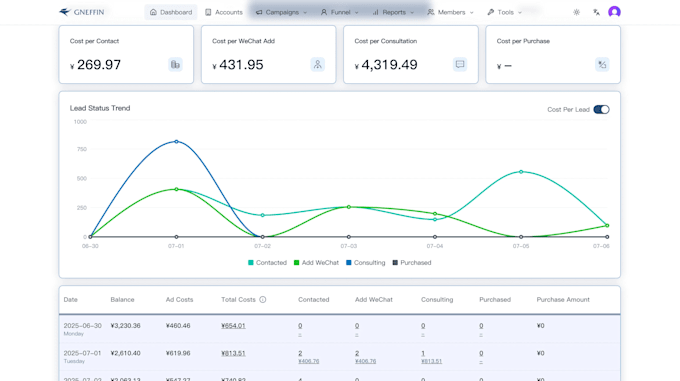
Task: Expand the Members menu
Action: click(451, 12)
